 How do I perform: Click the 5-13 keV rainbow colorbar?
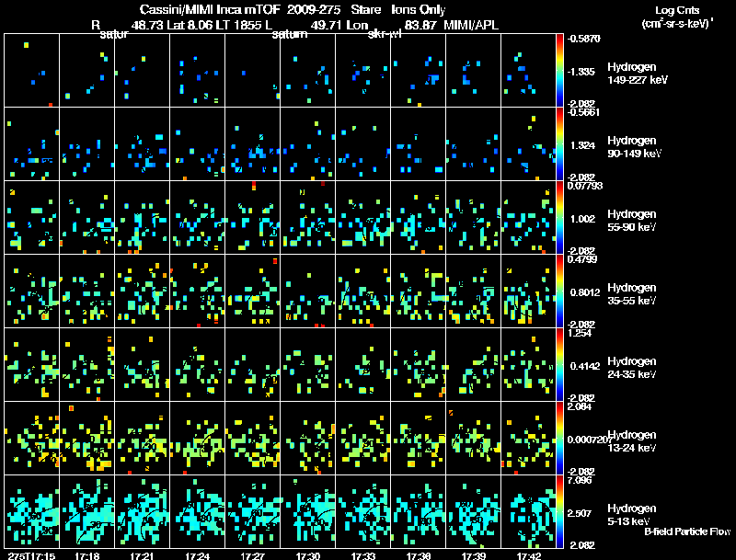pos(559,512)
